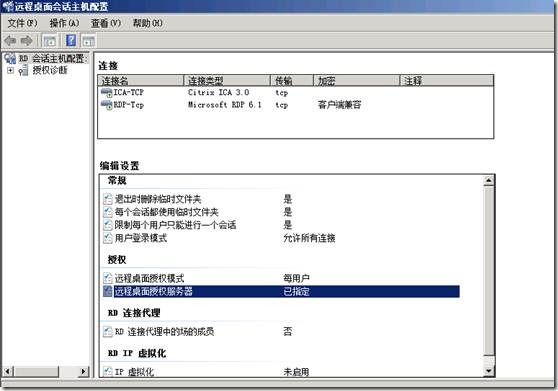Click the 允许所有连接 value
This screenshot has height=391, width=558.
(x=309, y=238)
